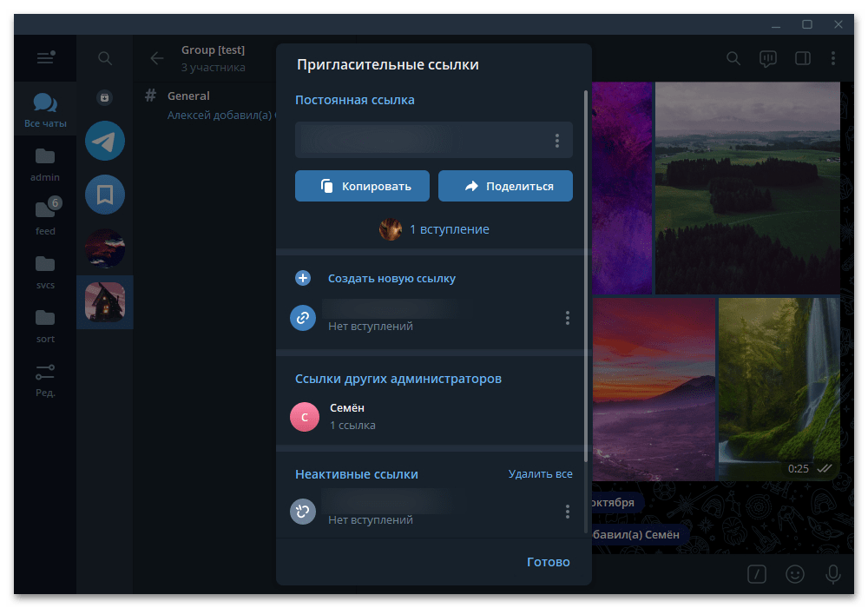Open the Saved Messages bookmark chat
Viewport: 868px width, 608px height.
click(x=105, y=195)
